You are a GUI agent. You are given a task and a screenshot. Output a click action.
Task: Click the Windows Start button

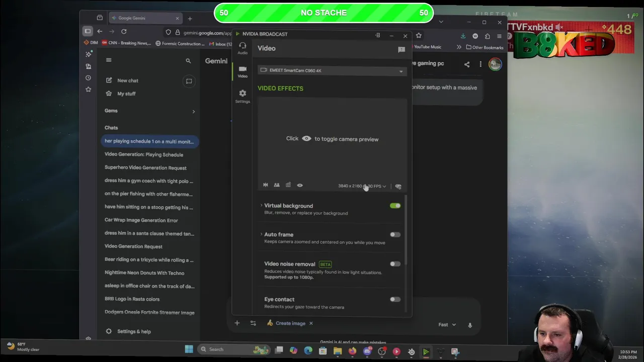(189, 349)
